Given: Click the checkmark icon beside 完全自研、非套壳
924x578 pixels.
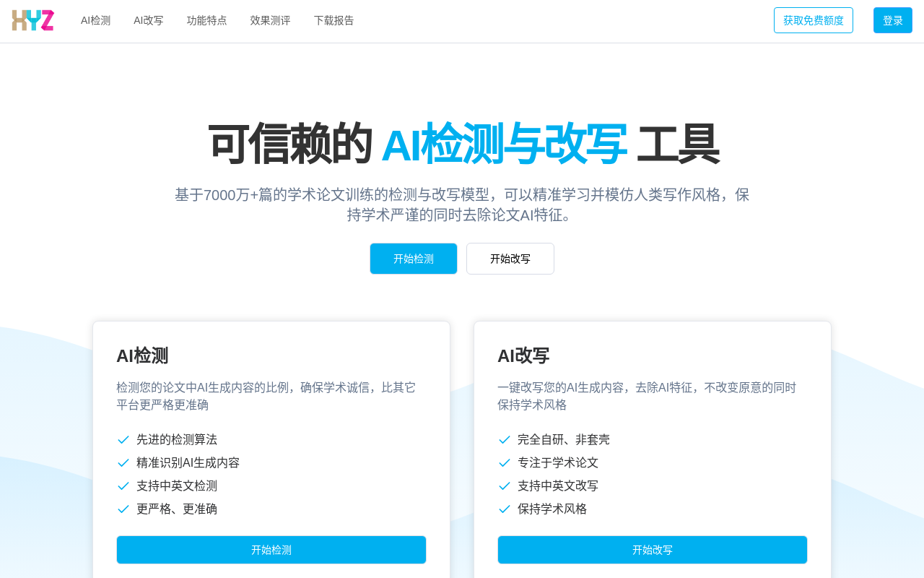Looking at the screenshot, I should tap(505, 440).
